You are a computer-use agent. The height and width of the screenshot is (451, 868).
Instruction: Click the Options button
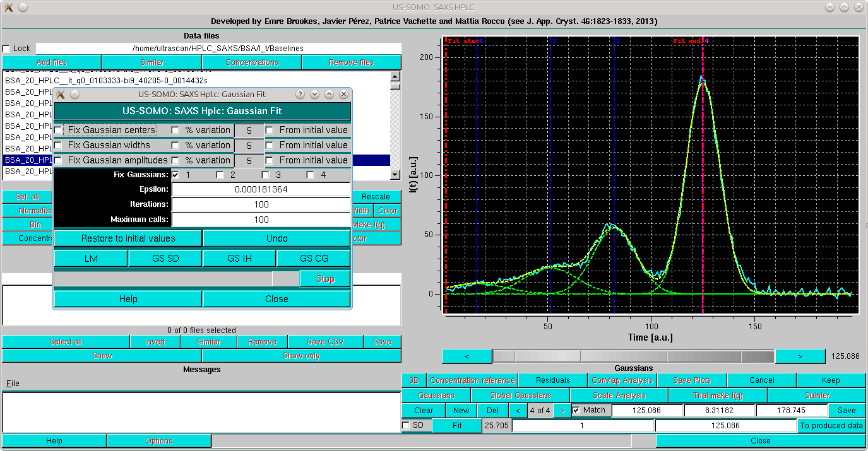[x=158, y=441]
